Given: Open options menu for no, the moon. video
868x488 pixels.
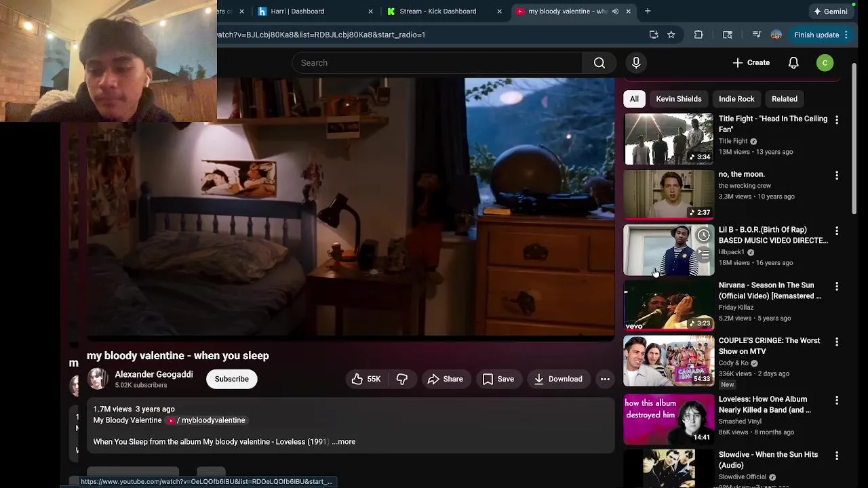Looking at the screenshot, I should (x=837, y=176).
